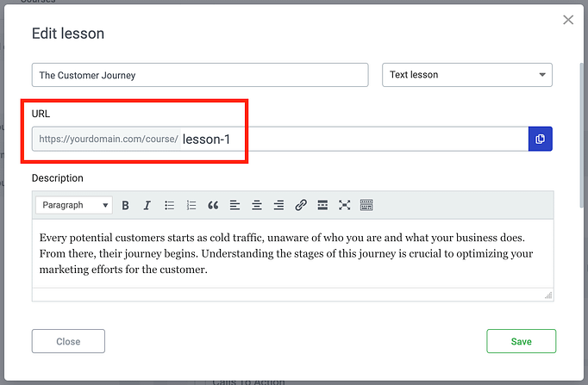Viewport: 588px width, 385px height.
Task: Insert a link in the description
Action: point(301,205)
